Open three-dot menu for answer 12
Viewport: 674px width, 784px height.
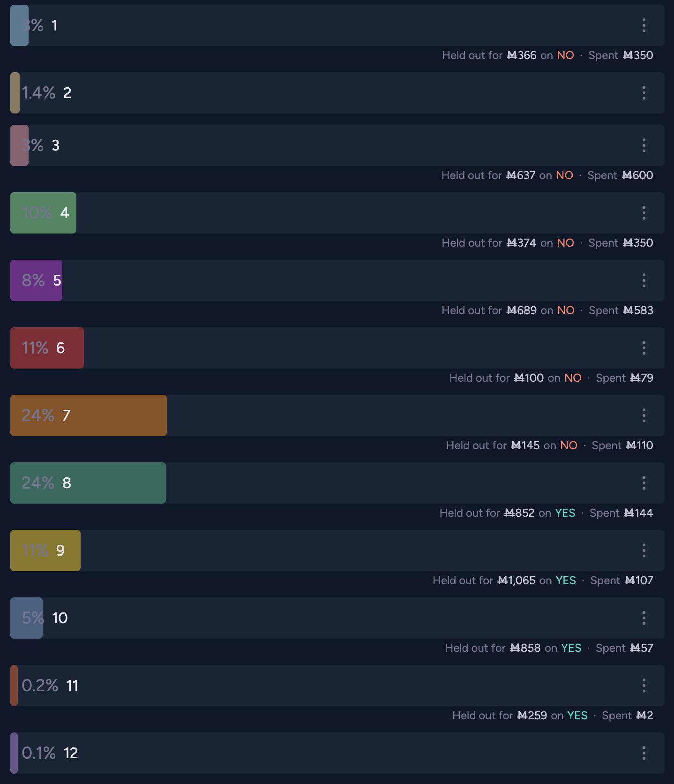pyautogui.click(x=644, y=753)
